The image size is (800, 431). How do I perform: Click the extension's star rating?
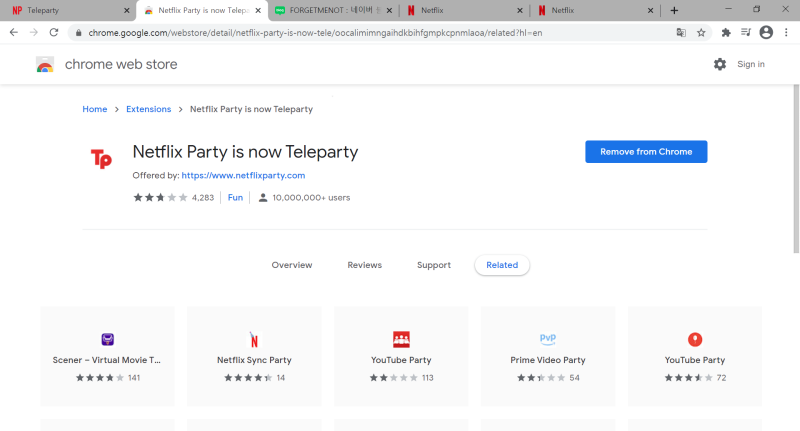pyautogui.click(x=160, y=197)
